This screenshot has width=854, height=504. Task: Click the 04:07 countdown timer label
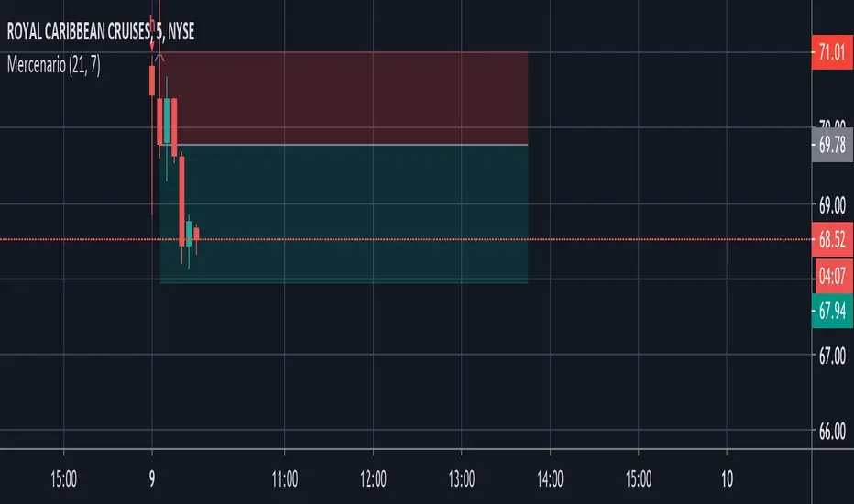pos(832,272)
